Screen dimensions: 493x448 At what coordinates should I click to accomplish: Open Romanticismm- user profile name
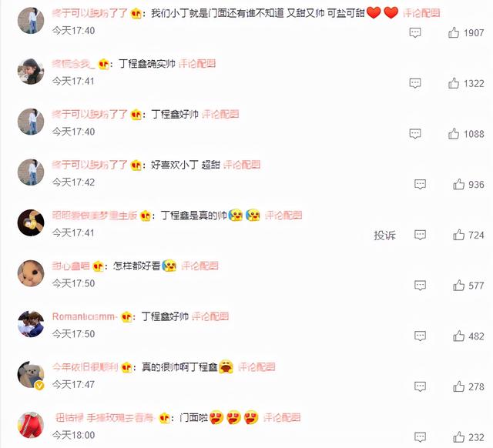[x=85, y=316]
